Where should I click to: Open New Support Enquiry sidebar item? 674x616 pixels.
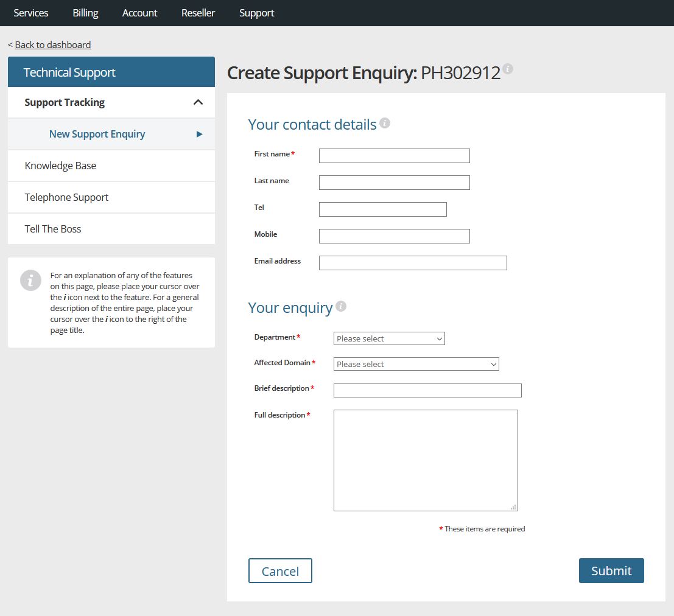(111, 134)
